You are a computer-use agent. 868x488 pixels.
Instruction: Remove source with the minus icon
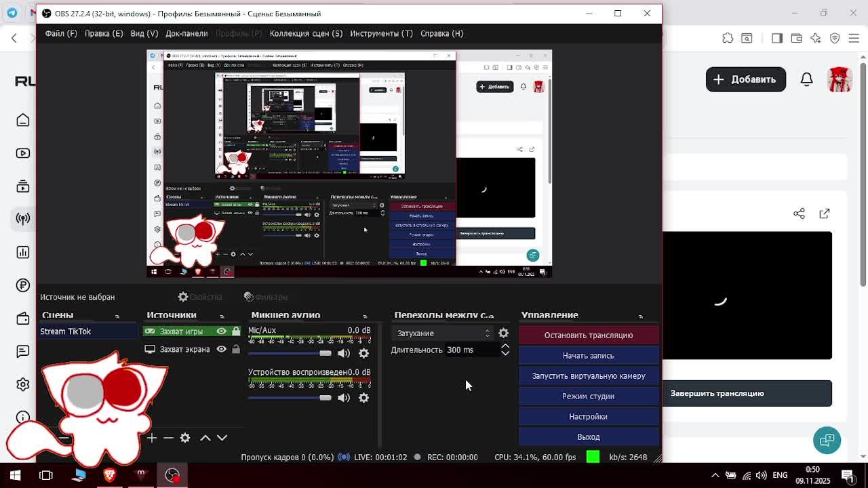[168, 438]
